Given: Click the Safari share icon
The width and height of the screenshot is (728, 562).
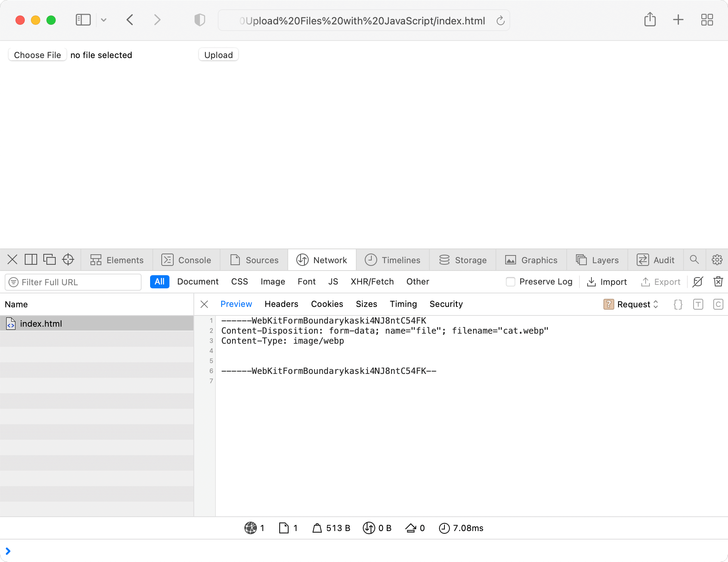Looking at the screenshot, I should 650,20.
